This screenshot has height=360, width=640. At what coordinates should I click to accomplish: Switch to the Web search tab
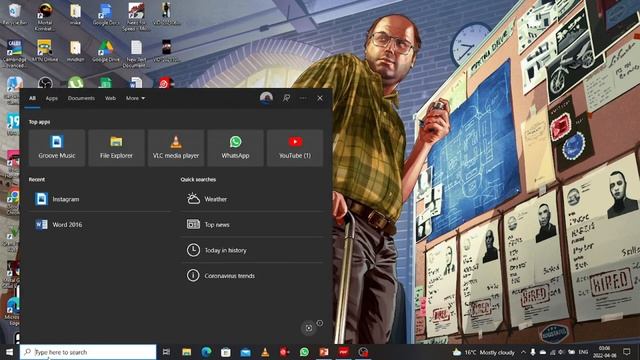(110, 98)
